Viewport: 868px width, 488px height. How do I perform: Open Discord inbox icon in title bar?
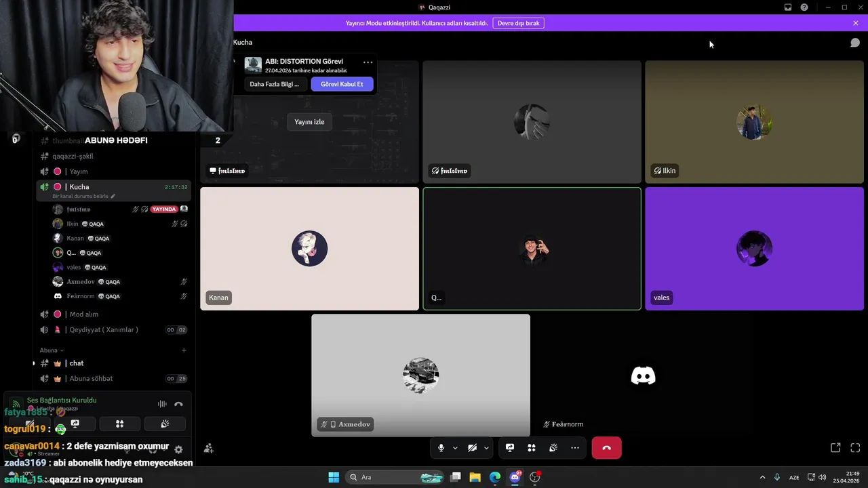788,7
